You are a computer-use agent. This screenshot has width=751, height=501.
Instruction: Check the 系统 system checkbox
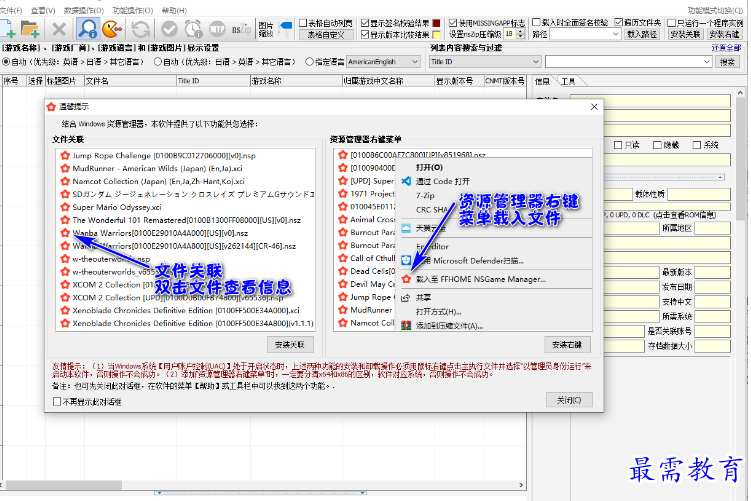696,145
